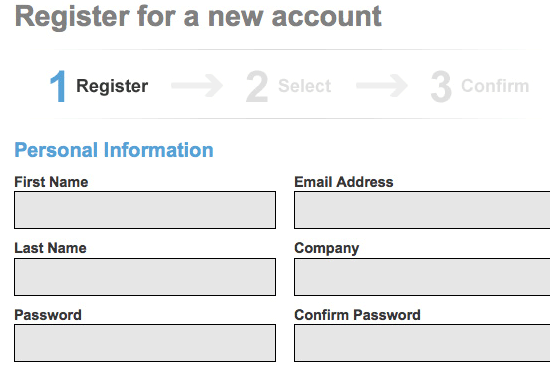
Task: Select the Register step label
Action: 112,86
